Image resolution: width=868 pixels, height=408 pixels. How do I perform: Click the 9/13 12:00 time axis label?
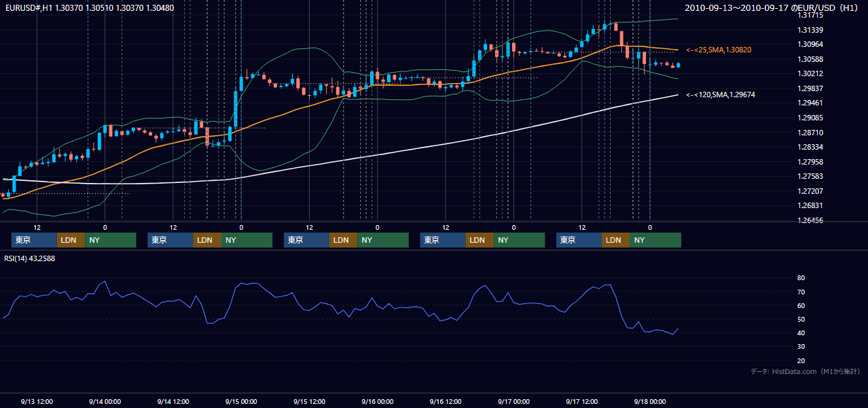[x=37, y=401]
